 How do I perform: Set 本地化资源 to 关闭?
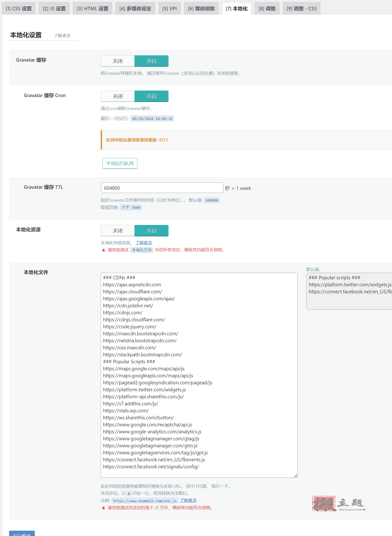(118, 231)
